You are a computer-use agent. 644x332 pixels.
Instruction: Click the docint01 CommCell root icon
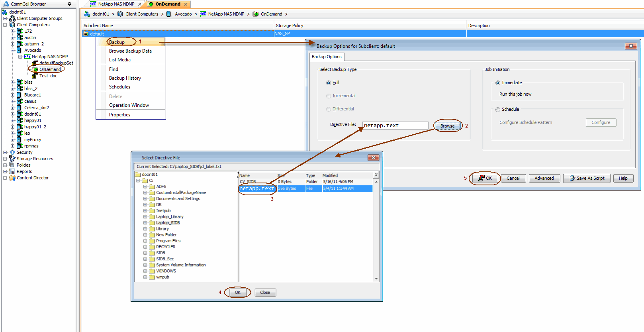5,12
